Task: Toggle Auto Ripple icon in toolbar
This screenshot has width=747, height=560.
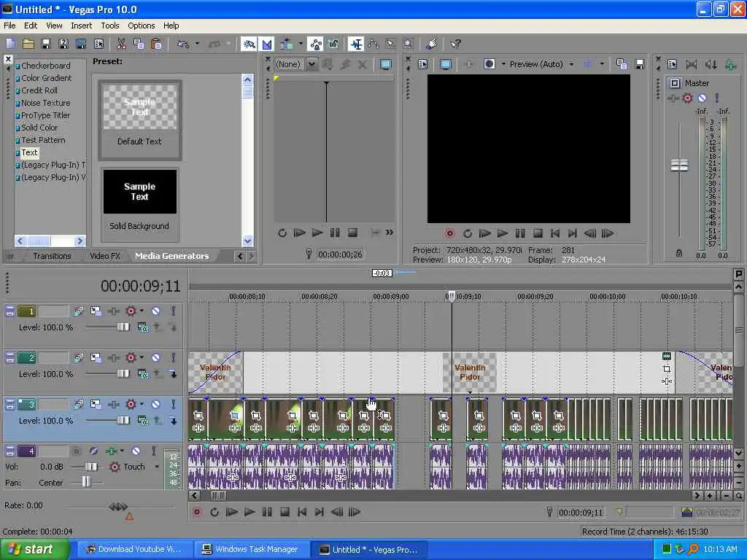Action: [x=286, y=44]
